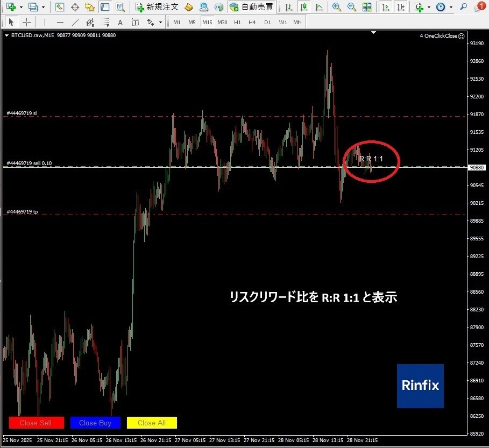Click the search magnifier icon
Screen dimensions: 489x448
point(463,7)
